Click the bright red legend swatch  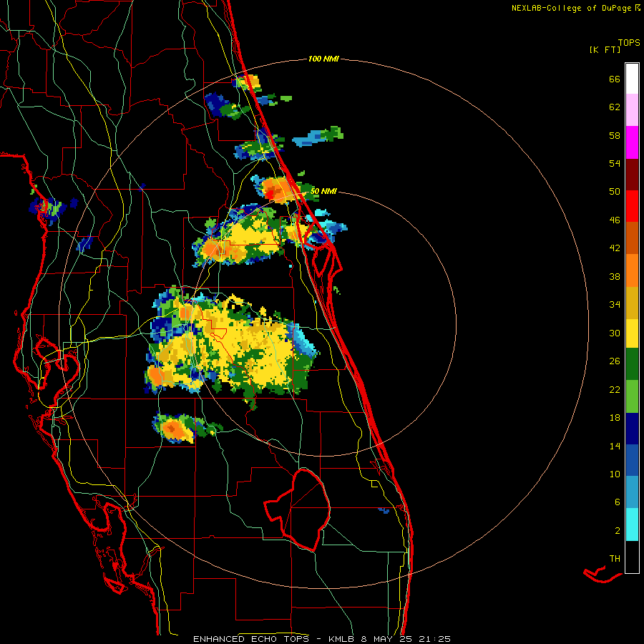click(x=632, y=206)
